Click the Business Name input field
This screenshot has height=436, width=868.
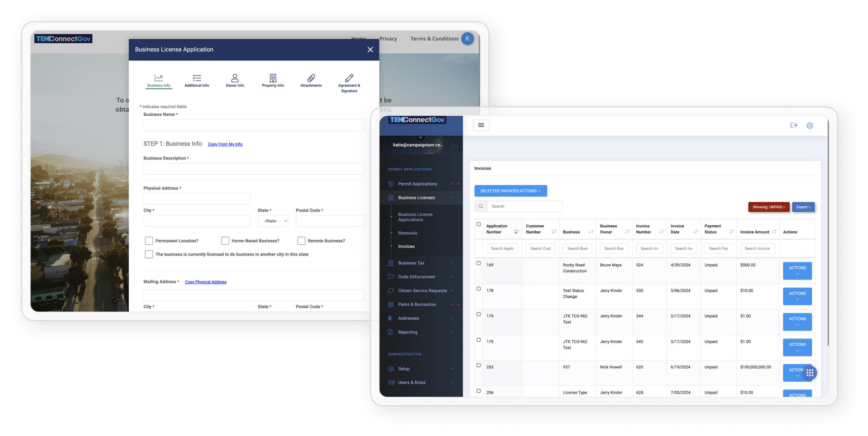tap(254, 125)
